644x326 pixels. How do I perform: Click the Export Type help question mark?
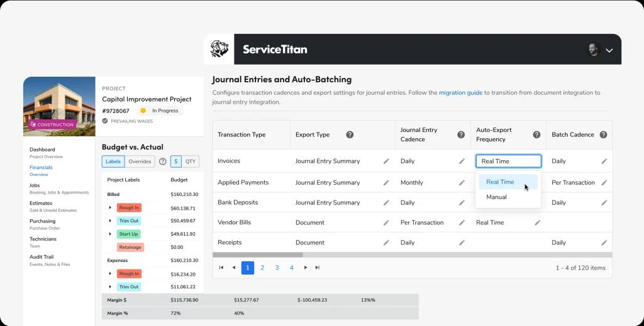[350, 134]
